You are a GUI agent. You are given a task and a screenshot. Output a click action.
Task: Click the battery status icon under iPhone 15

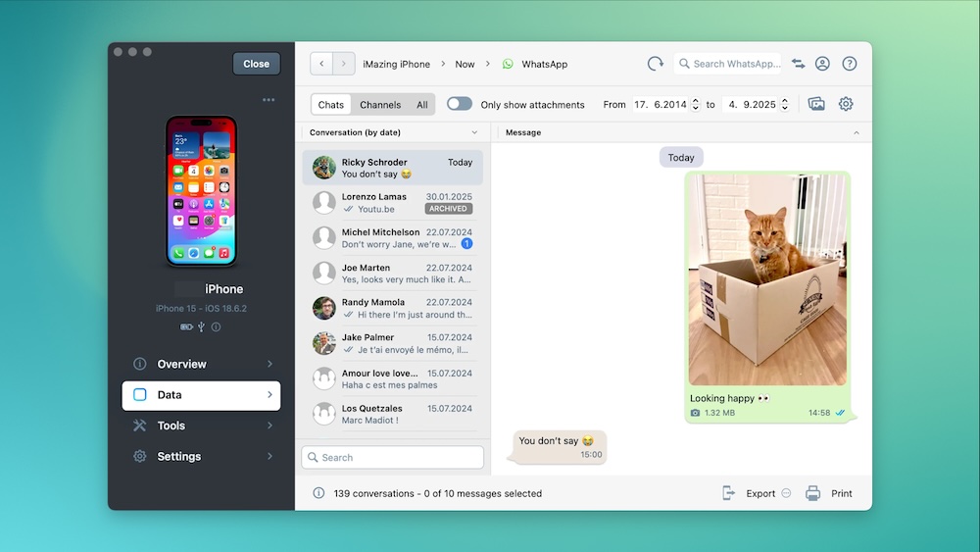tap(186, 326)
